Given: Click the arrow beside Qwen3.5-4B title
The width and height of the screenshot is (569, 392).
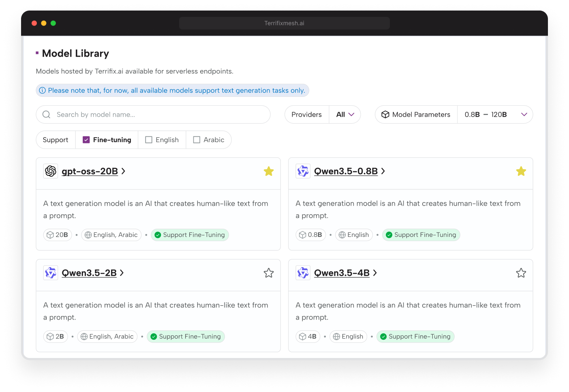Looking at the screenshot, I should [x=375, y=273].
